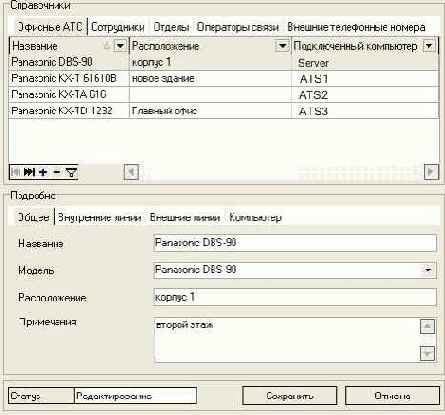Jump to last record in navigator

pos(29,172)
